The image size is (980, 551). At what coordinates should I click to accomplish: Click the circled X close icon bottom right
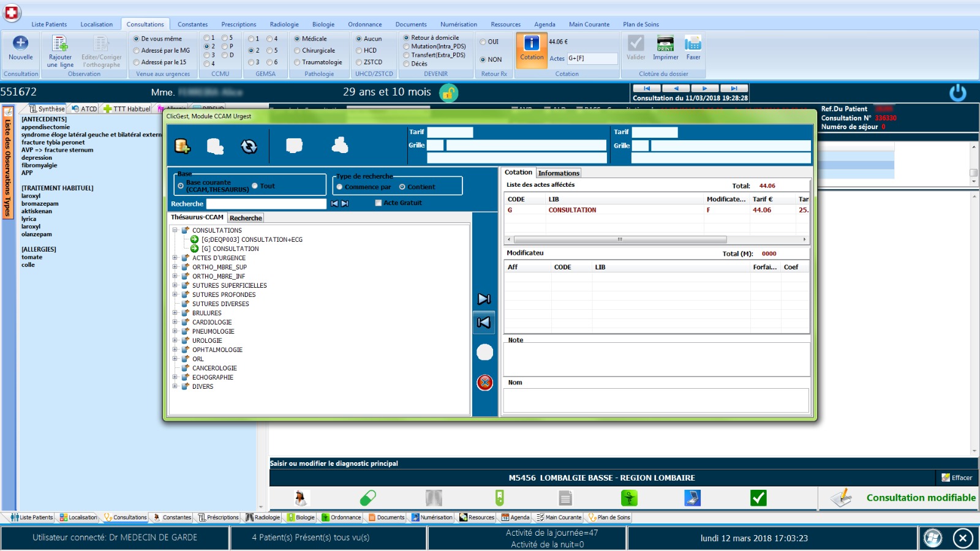click(963, 538)
